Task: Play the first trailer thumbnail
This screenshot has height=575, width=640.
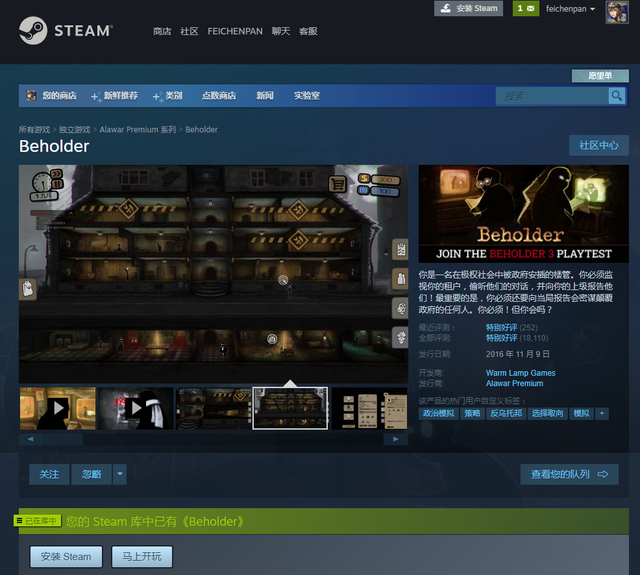Action: (x=58, y=408)
